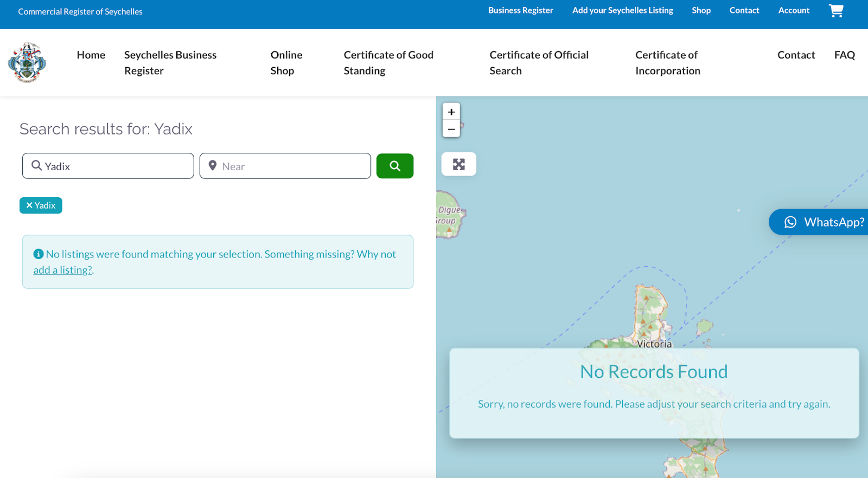Zoom in on the map

(x=451, y=112)
